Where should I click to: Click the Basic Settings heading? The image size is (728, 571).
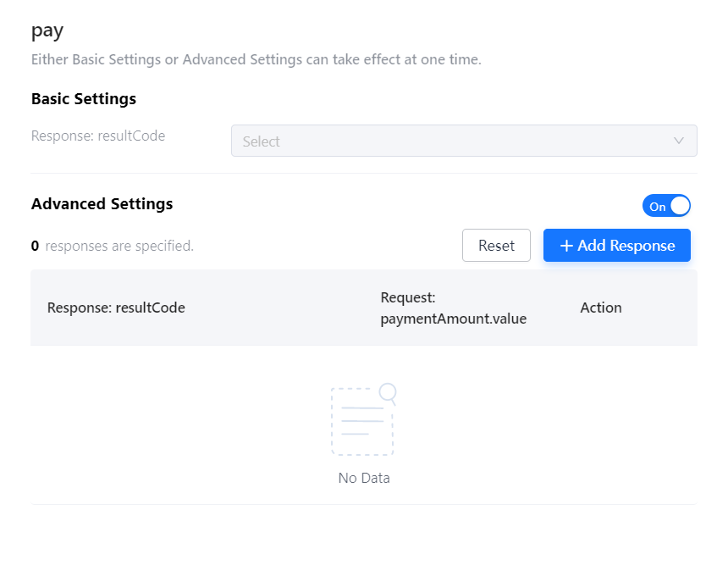[x=84, y=99]
